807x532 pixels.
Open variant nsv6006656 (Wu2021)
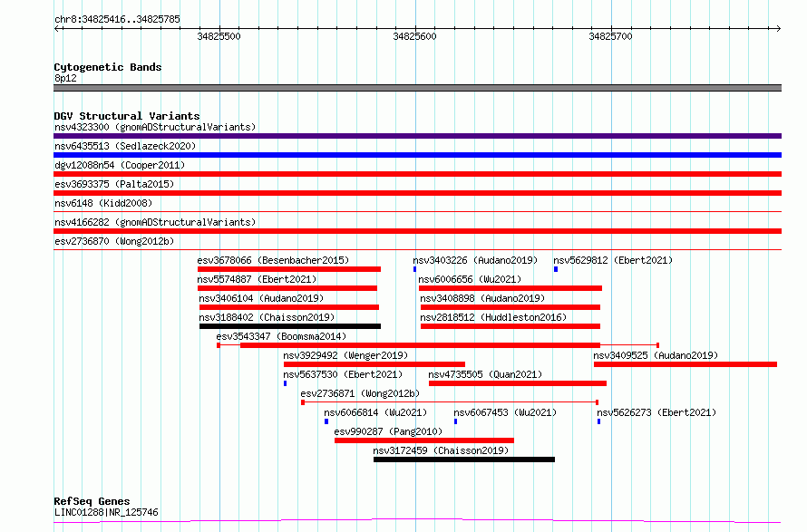pyautogui.click(x=470, y=279)
